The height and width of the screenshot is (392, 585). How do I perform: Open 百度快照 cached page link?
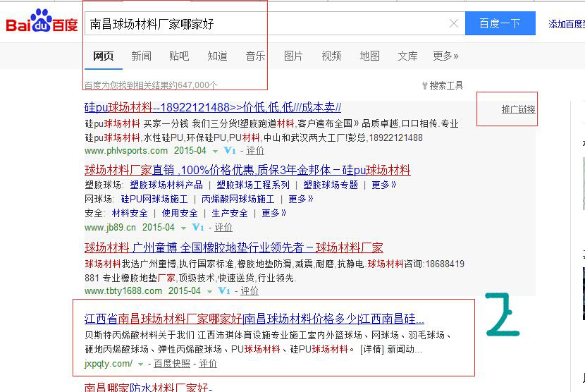click(x=172, y=363)
